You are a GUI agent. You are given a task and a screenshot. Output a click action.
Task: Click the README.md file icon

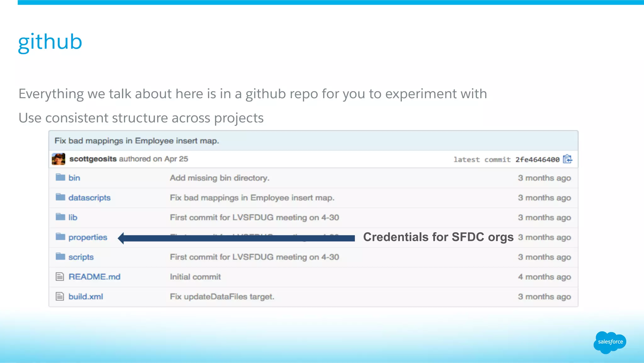(x=60, y=277)
